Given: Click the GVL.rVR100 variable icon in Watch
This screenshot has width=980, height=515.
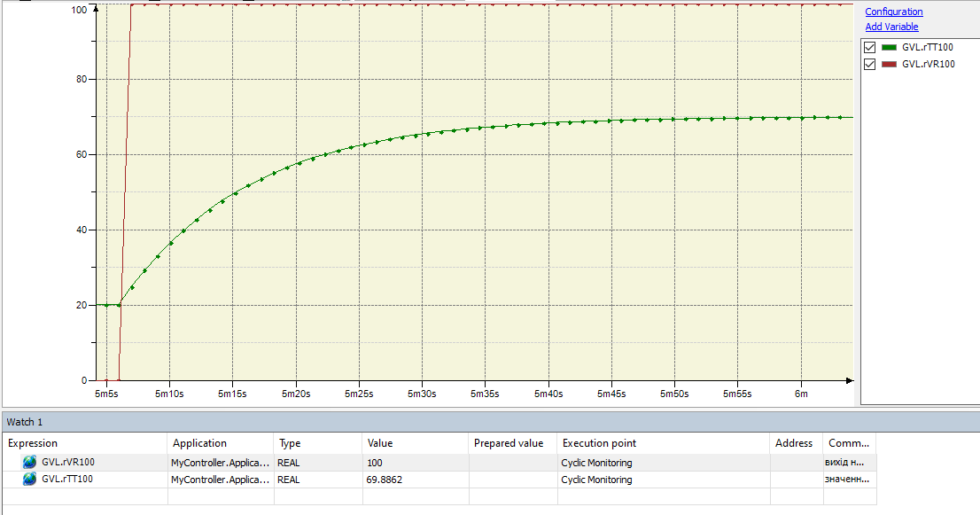Looking at the screenshot, I should coord(30,462).
